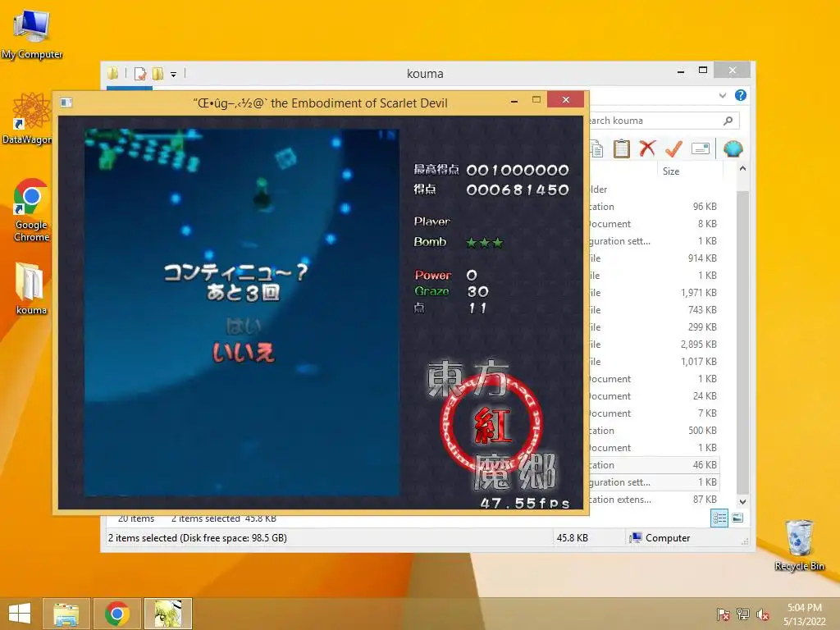840x630 pixels.
Task: Click the file list scrollbar down arrow
Action: tap(742, 502)
